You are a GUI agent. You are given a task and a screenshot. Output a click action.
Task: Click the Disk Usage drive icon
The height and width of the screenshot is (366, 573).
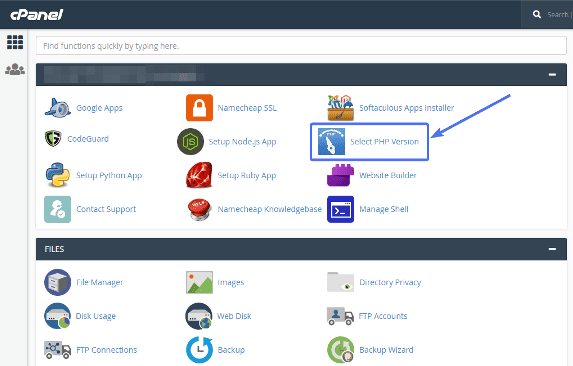[x=57, y=316]
